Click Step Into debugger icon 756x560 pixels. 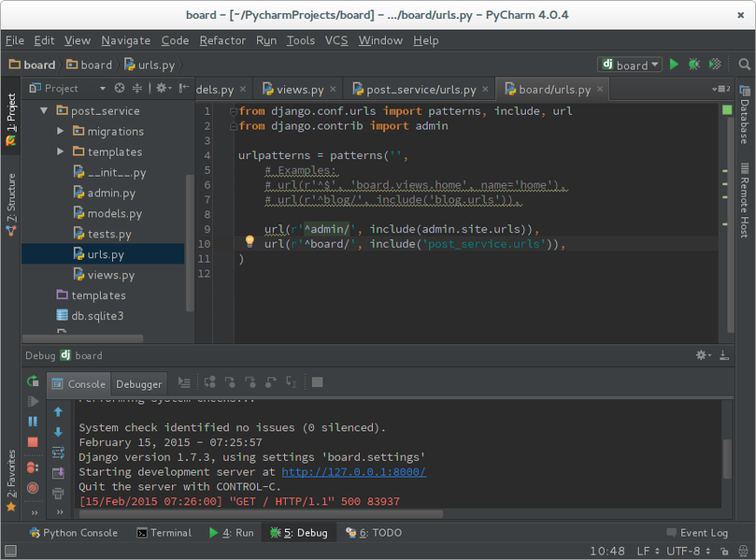[230, 382]
